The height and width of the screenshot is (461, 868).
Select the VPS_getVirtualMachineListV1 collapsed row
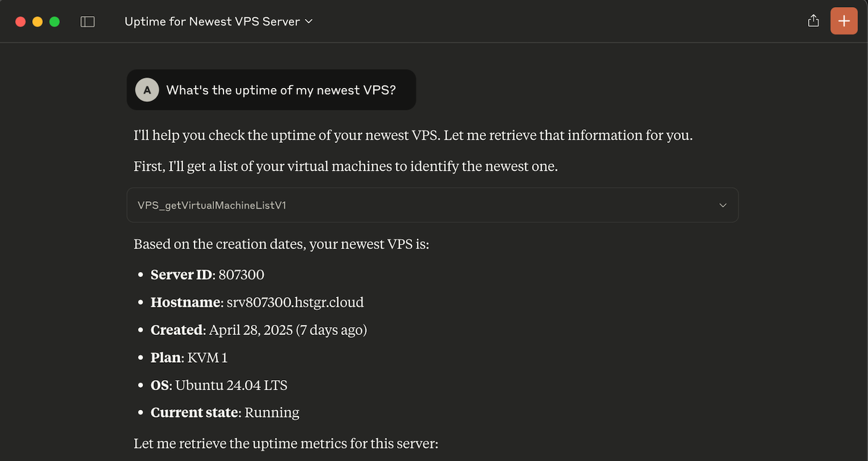tap(432, 205)
